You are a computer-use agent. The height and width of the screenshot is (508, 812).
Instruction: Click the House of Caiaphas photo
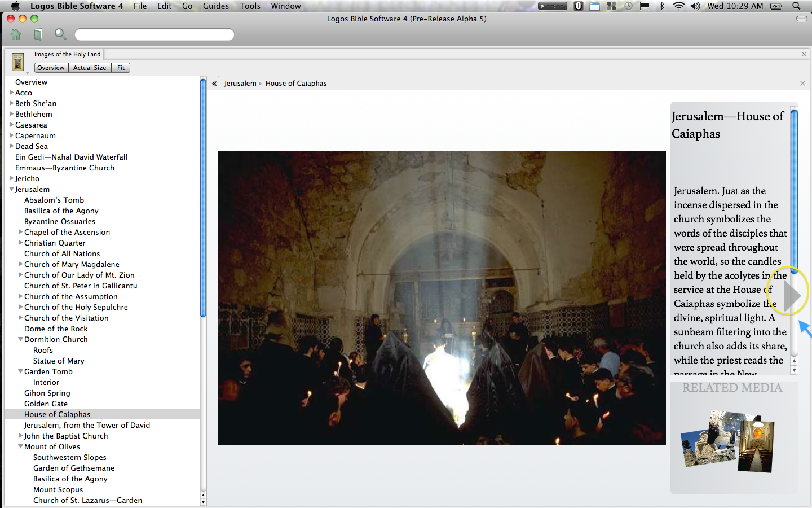(x=442, y=298)
